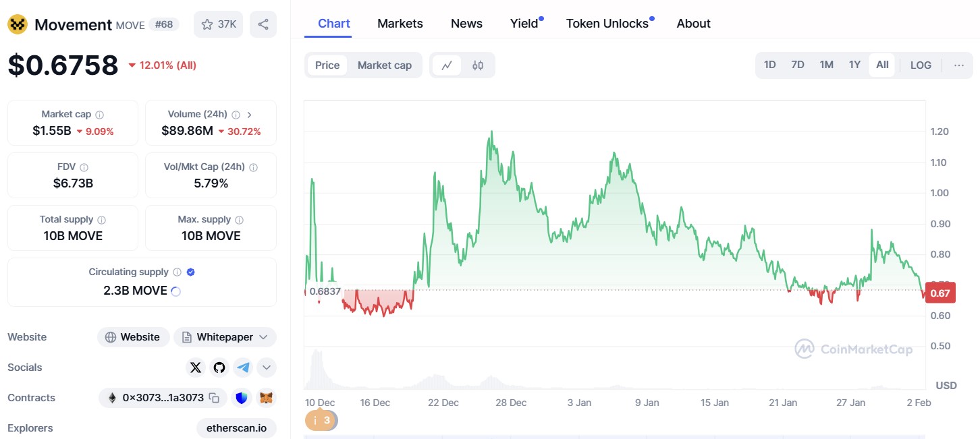
Task: Expand the Socials chevron for more links
Action: (266, 368)
